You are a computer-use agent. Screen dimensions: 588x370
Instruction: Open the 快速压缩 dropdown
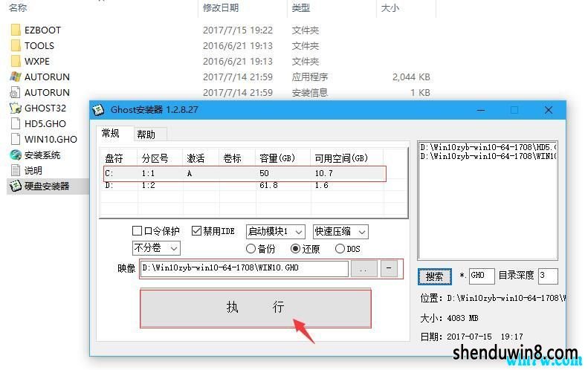point(340,232)
